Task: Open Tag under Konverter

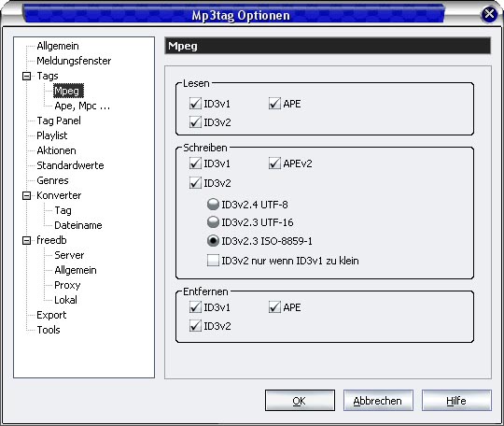Action: 63,210
